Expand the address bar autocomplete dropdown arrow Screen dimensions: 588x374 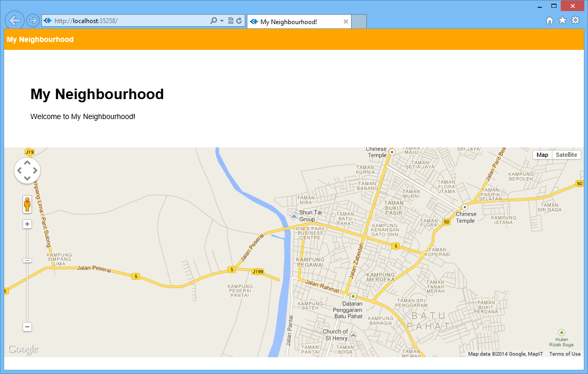pyautogui.click(x=222, y=21)
